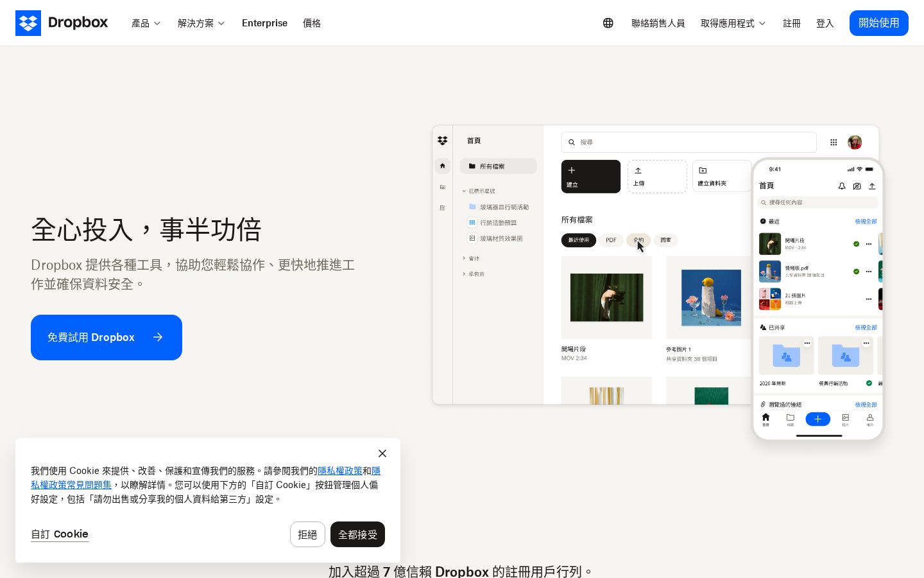Click the 拒絕 cookie button
This screenshot has width=924, height=578.
[307, 534]
